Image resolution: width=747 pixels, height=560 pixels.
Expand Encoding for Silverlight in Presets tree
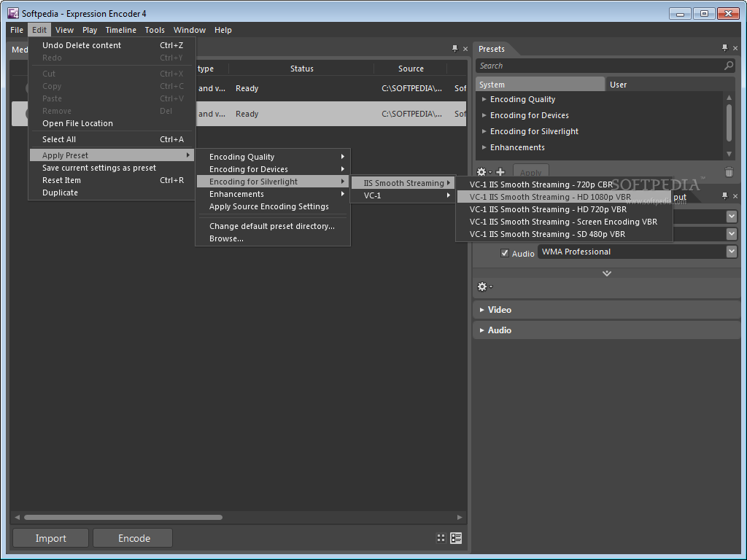click(484, 131)
